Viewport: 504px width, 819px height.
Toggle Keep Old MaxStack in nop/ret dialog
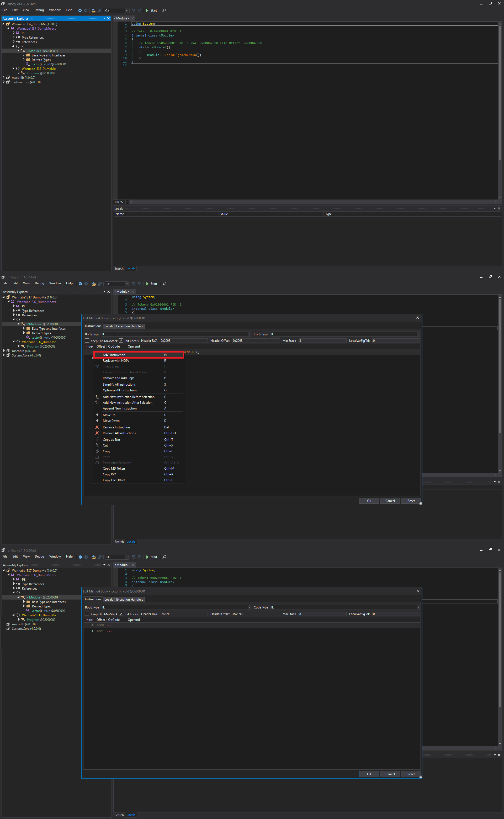(87, 614)
